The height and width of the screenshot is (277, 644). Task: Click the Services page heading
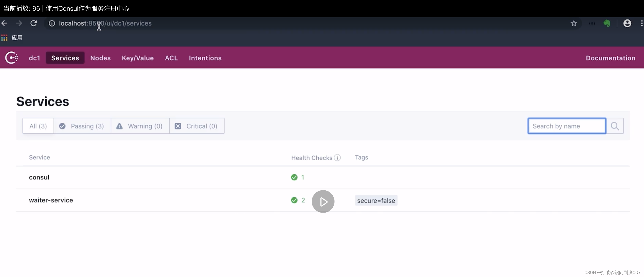[43, 101]
